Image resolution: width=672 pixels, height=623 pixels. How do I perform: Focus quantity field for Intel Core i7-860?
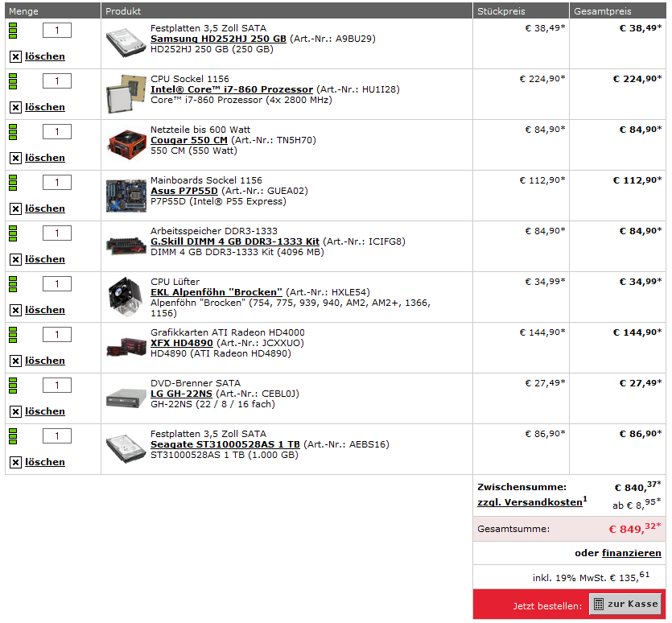[57, 81]
